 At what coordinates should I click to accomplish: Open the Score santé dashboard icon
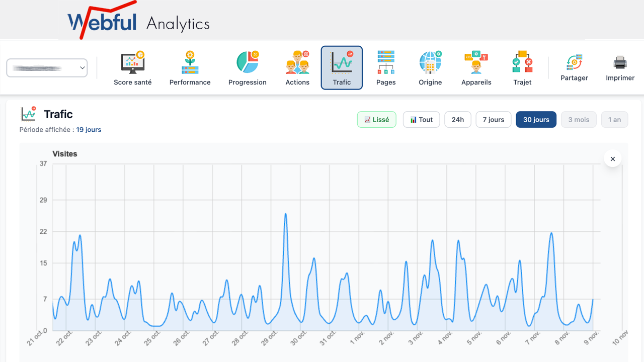click(133, 62)
